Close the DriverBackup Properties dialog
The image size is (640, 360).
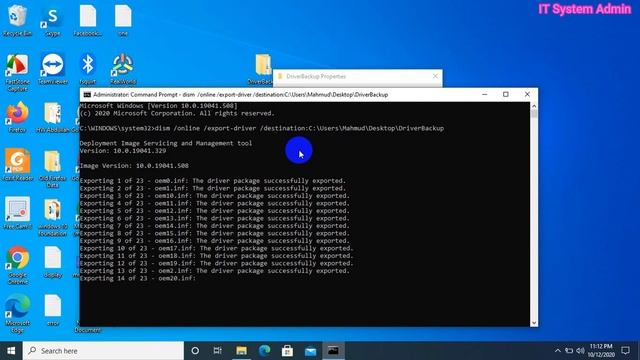(435, 76)
